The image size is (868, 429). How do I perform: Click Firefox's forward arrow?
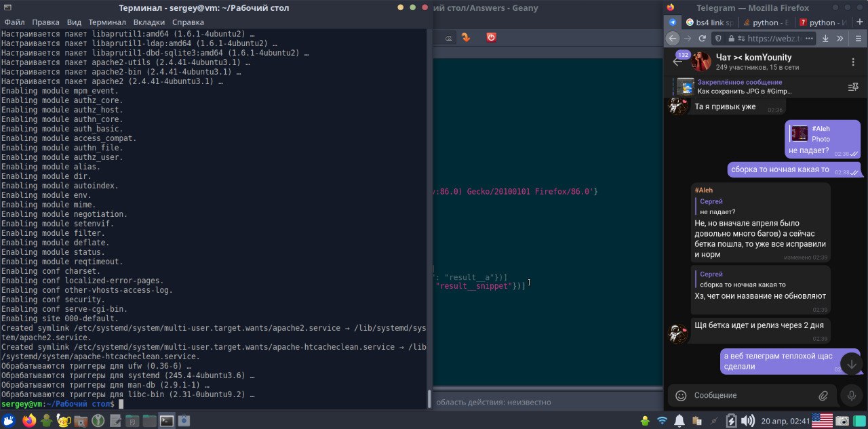coord(688,39)
